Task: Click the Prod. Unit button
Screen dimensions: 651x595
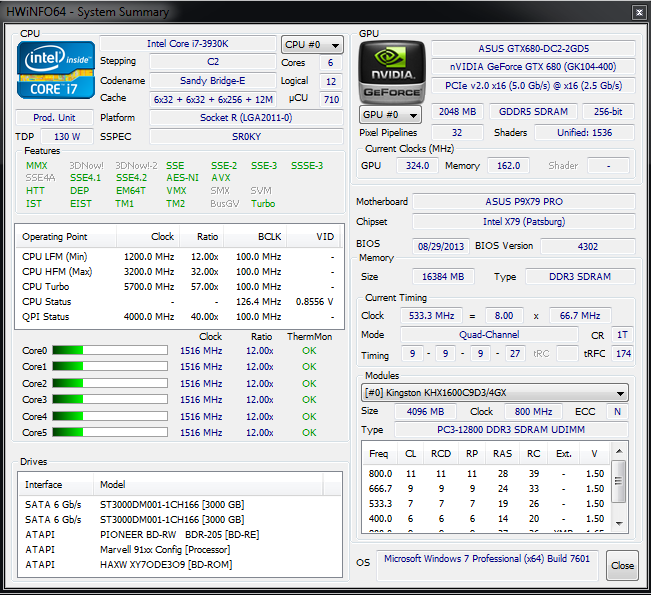Action: 54,118
